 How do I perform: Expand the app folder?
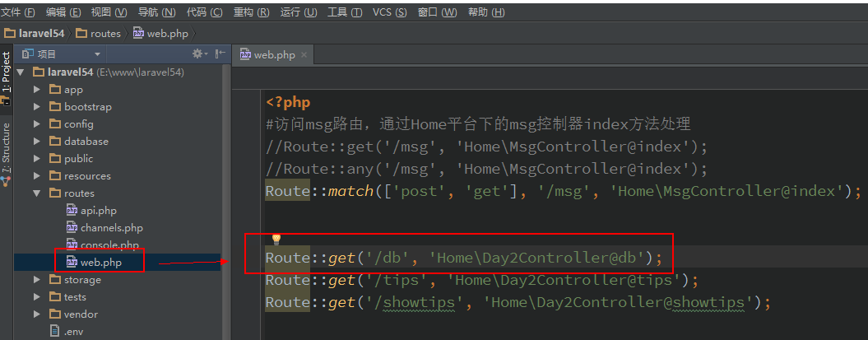[x=37, y=90]
